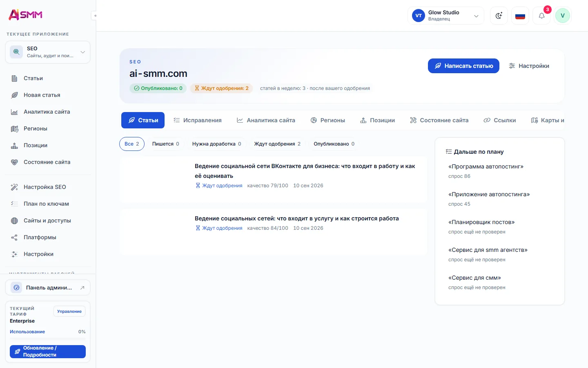Filter articles by Пишется 0
Screen dimensions: 588x368
point(166,144)
